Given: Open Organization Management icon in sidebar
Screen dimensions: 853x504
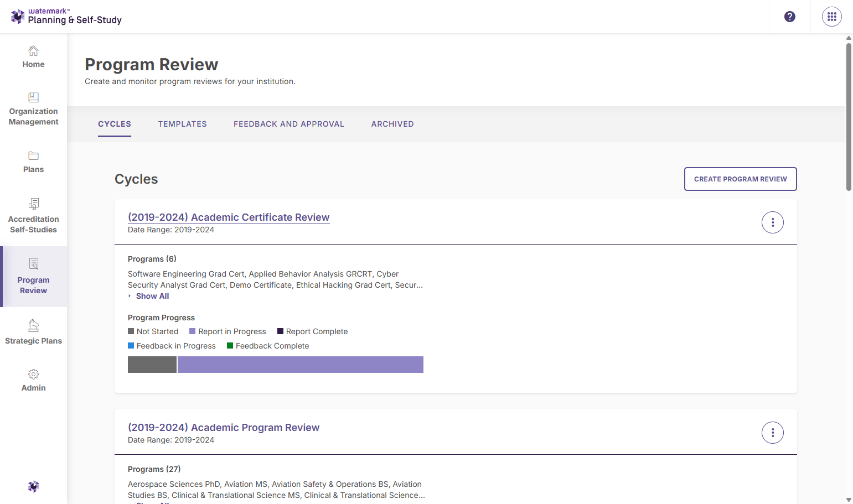Looking at the screenshot, I should click(x=33, y=97).
